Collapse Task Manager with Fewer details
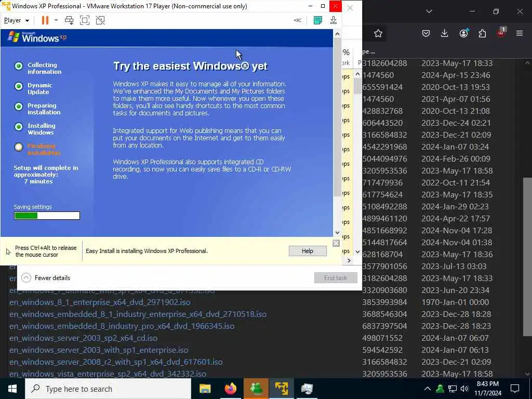Screen dimensions: 532x399 click(x=46, y=278)
